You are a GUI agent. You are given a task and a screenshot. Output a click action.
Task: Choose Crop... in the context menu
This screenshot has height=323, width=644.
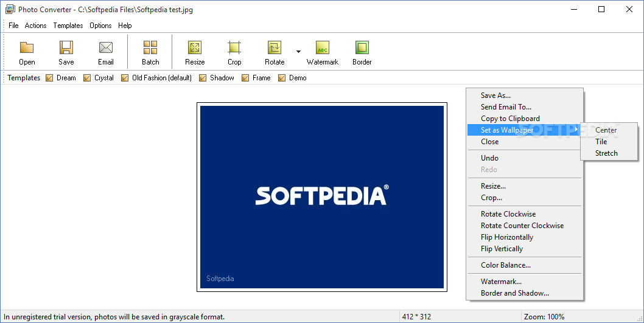click(x=525, y=198)
